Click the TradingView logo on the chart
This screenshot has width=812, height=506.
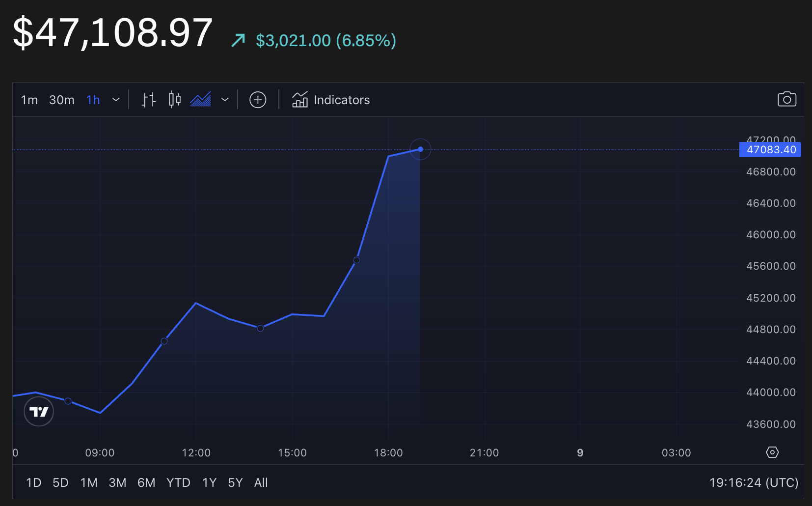tap(39, 411)
